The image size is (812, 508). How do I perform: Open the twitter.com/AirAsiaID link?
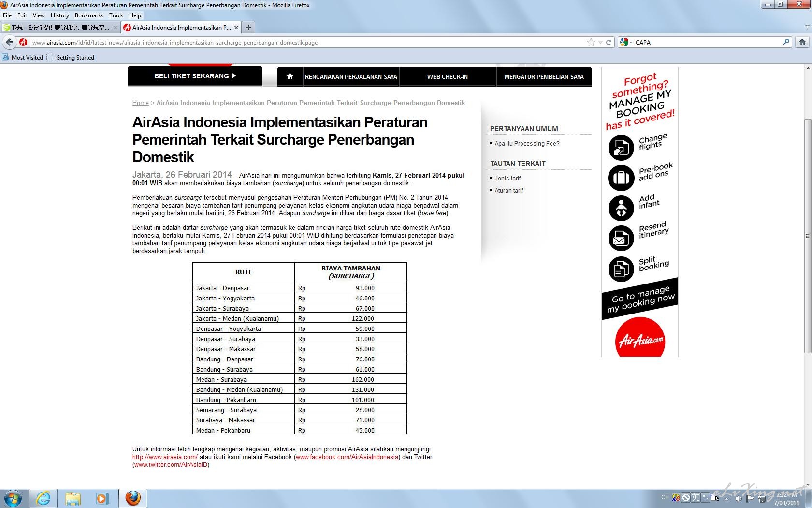[171, 464]
